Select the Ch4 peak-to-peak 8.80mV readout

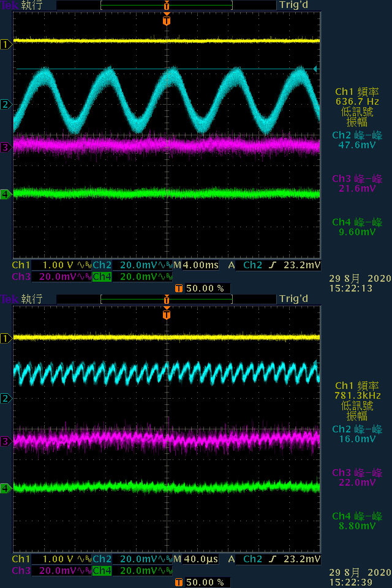tap(356, 521)
